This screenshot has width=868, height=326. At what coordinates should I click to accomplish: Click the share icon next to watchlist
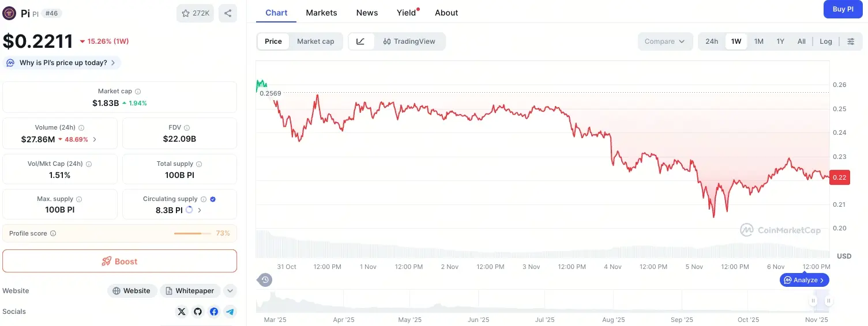pyautogui.click(x=228, y=13)
